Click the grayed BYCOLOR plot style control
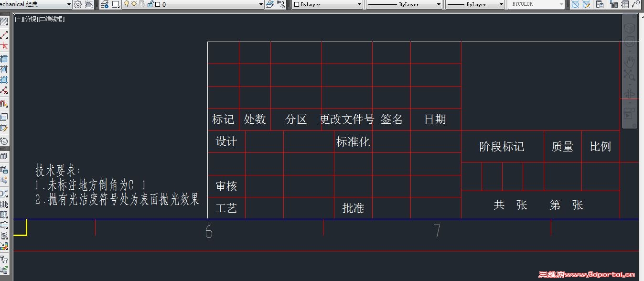The width and height of the screenshot is (644, 281). pos(535,4)
